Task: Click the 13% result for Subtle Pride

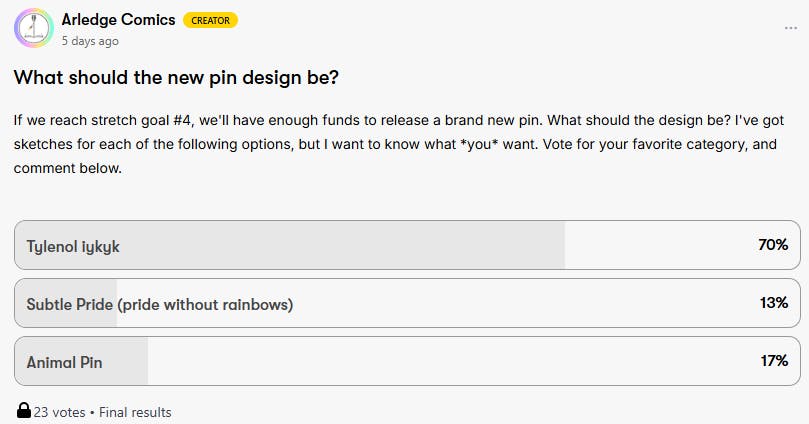Action: coord(773,303)
